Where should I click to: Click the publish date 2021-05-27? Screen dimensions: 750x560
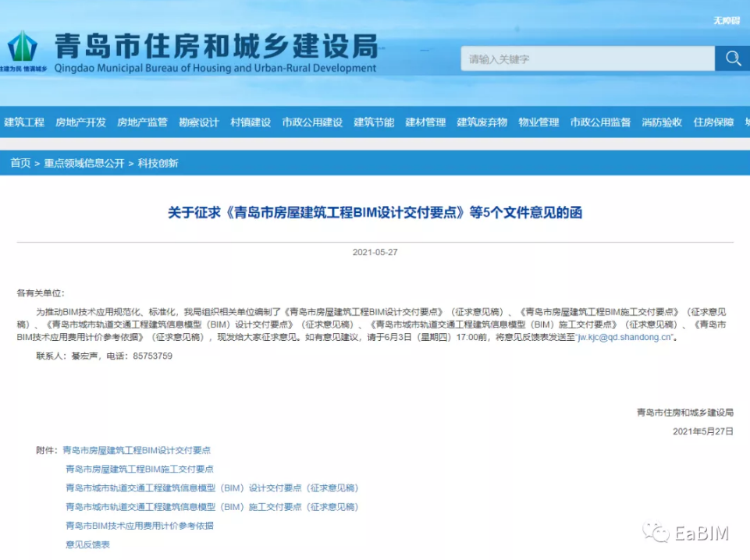click(x=375, y=252)
